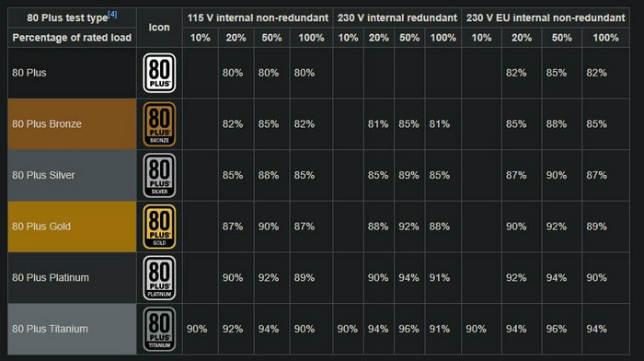The image size is (644, 361).
Task: Select the Icon column header
Action: pyautogui.click(x=159, y=28)
